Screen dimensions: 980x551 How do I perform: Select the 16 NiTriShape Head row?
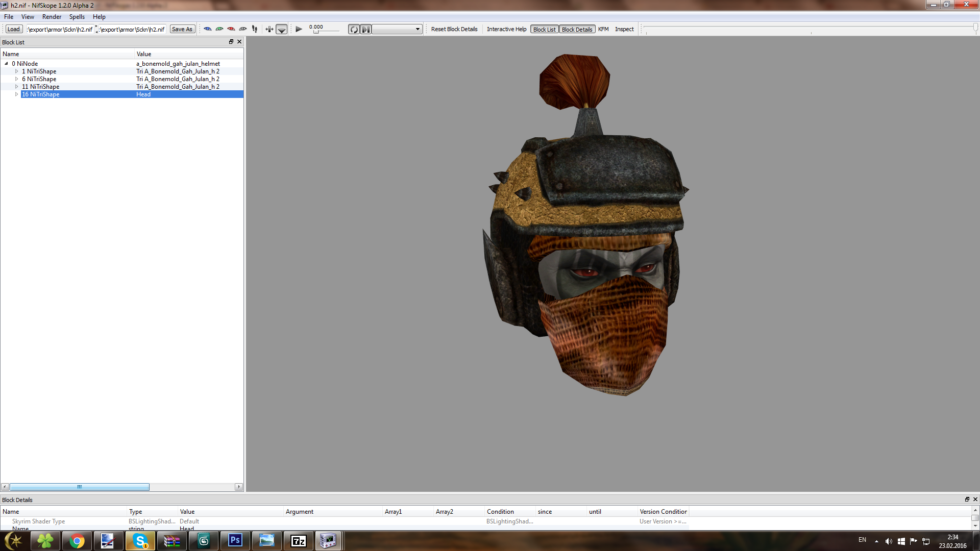[x=121, y=94]
